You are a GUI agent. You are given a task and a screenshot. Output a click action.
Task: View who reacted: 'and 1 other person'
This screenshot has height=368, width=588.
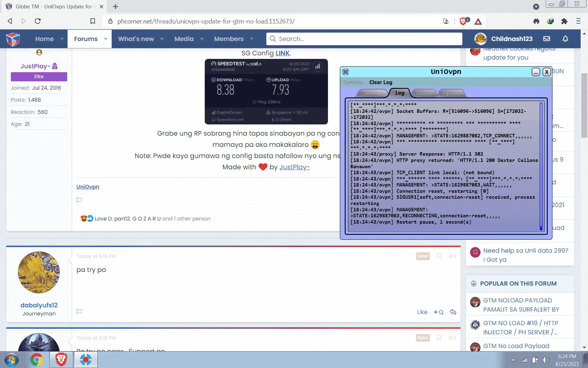186,219
